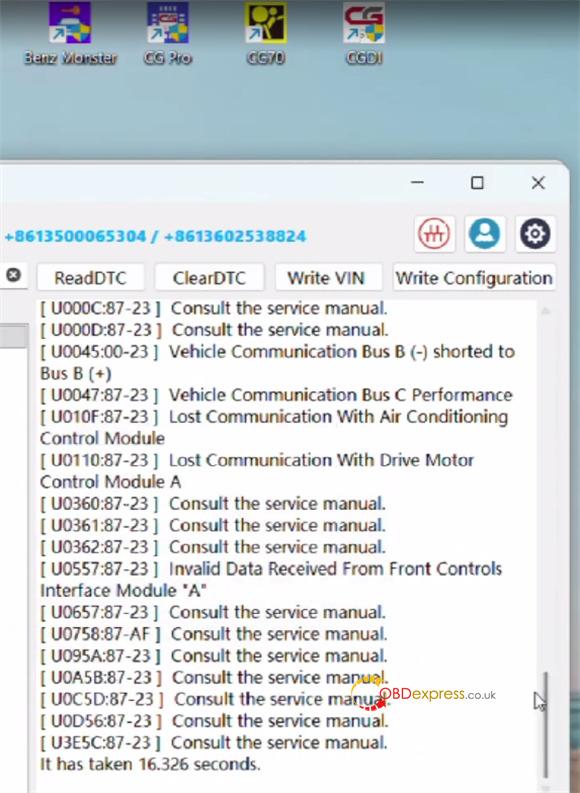Select the U0045:00-23 Bus B fault entry
580x793 pixels.
pyautogui.click(x=277, y=362)
